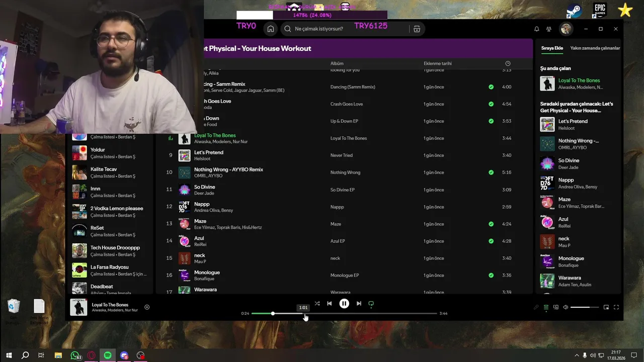Sort by the 'Eklenme tarihi' column header
This screenshot has height=362, width=644.
tap(438, 63)
